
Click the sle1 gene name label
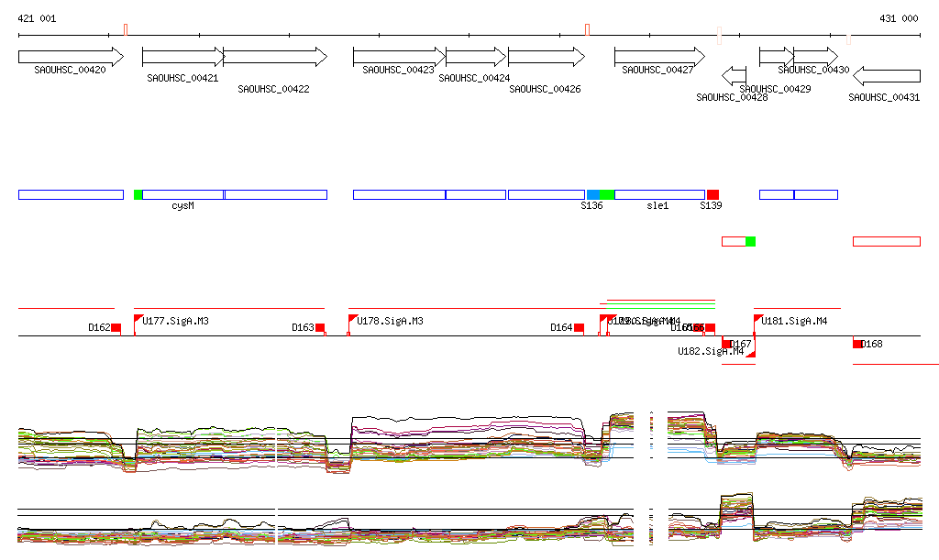[657, 206]
